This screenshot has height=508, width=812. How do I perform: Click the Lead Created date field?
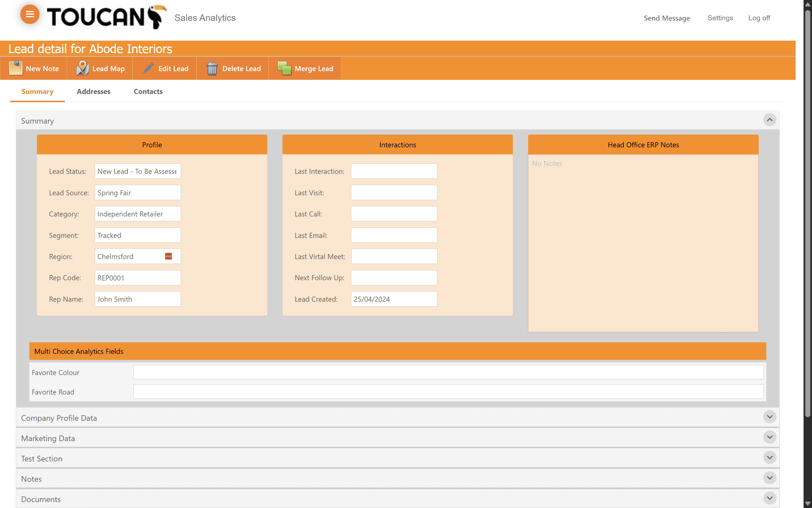coord(394,299)
